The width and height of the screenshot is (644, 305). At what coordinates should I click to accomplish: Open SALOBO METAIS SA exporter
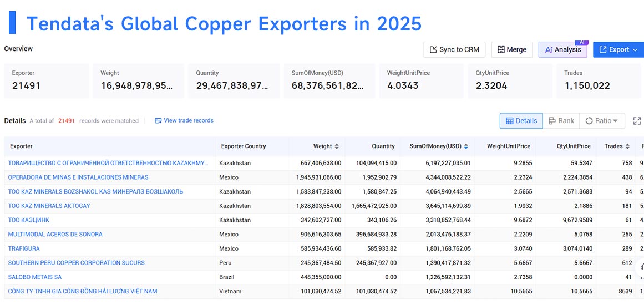(x=35, y=277)
